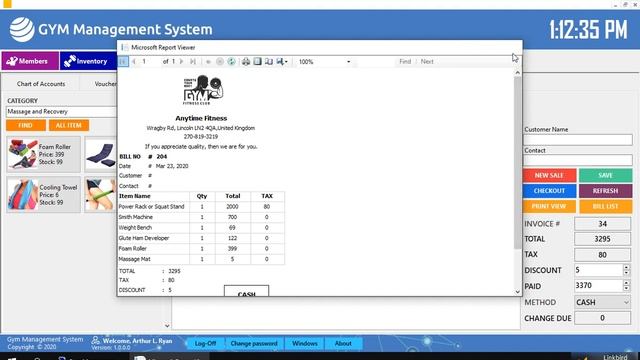Click the purple REFRESH button
Image resolution: width=640 pixels, height=360 pixels.
coord(606,191)
